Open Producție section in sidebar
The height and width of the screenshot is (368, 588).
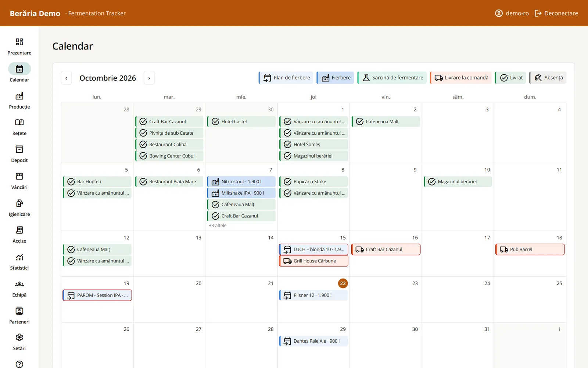click(x=19, y=100)
